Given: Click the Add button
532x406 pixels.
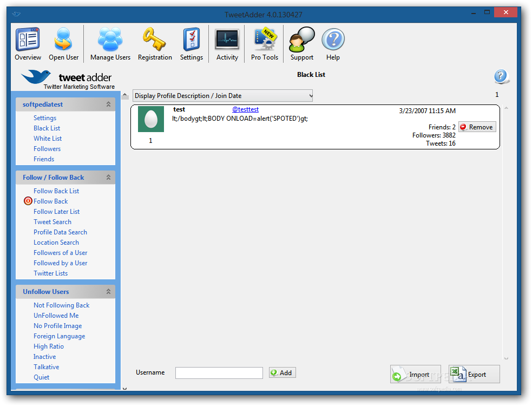Looking at the screenshot, I should 283,373.
